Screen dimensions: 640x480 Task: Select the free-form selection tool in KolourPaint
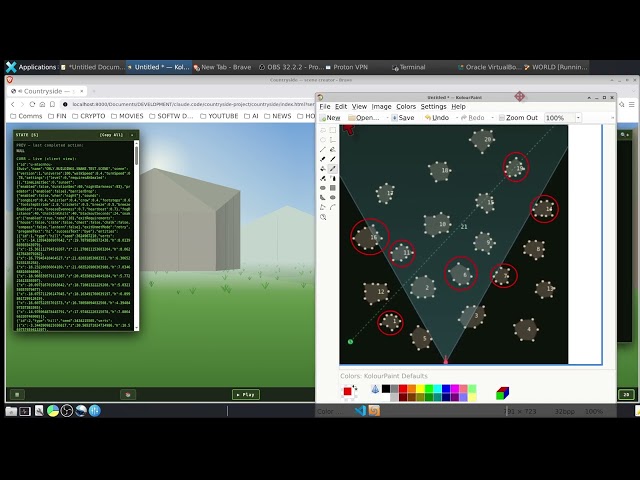coord(323,130)
